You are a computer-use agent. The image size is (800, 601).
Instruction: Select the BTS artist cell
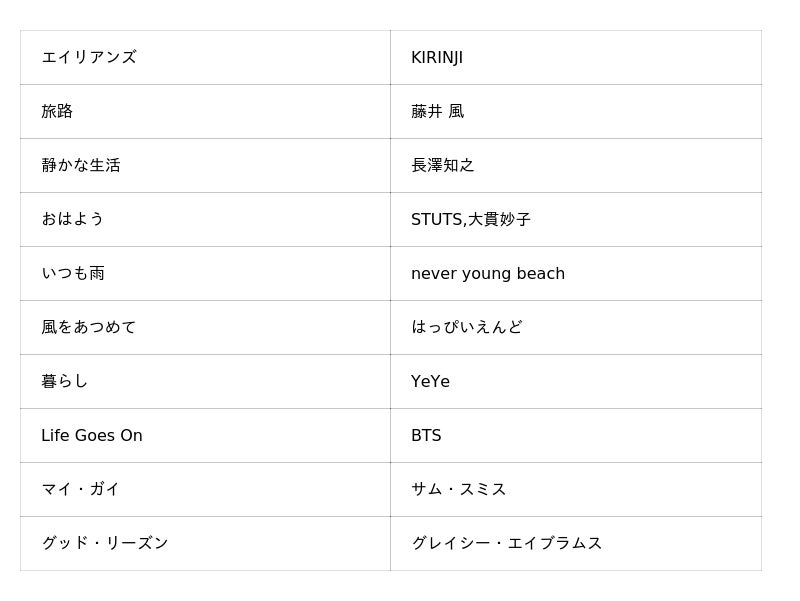(x=576, y=436)
